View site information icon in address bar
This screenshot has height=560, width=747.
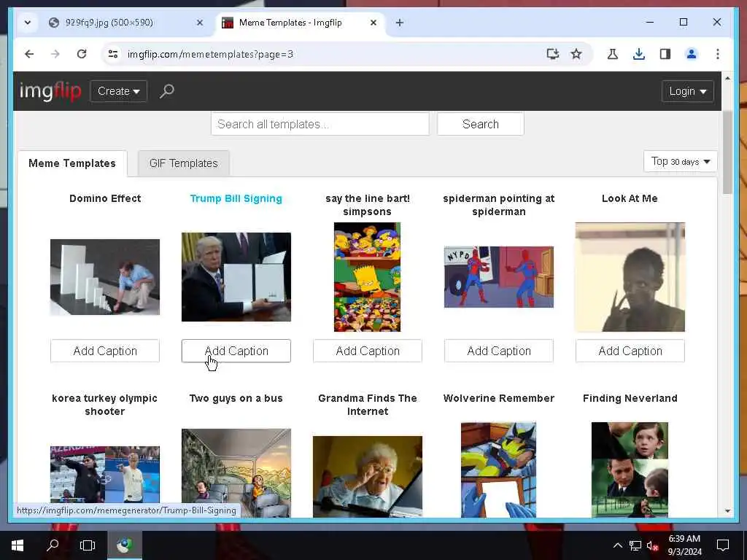(x=113, y=54)
